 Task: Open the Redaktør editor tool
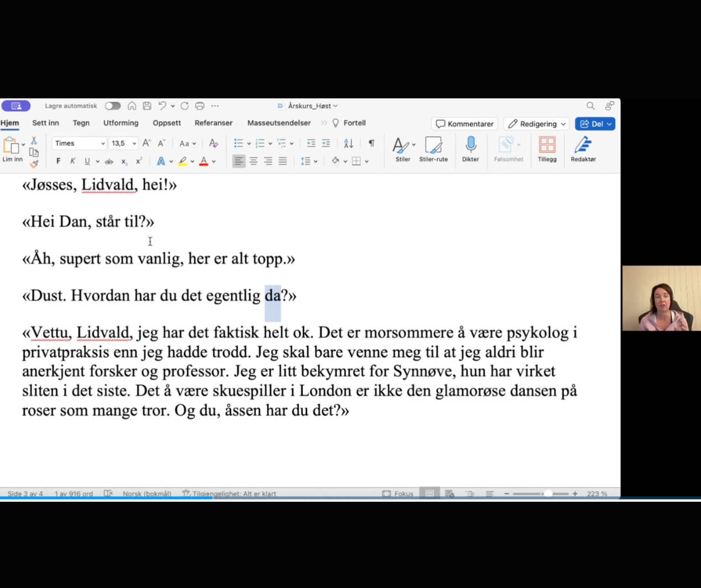pyautogui.click(x=583, y=145)
